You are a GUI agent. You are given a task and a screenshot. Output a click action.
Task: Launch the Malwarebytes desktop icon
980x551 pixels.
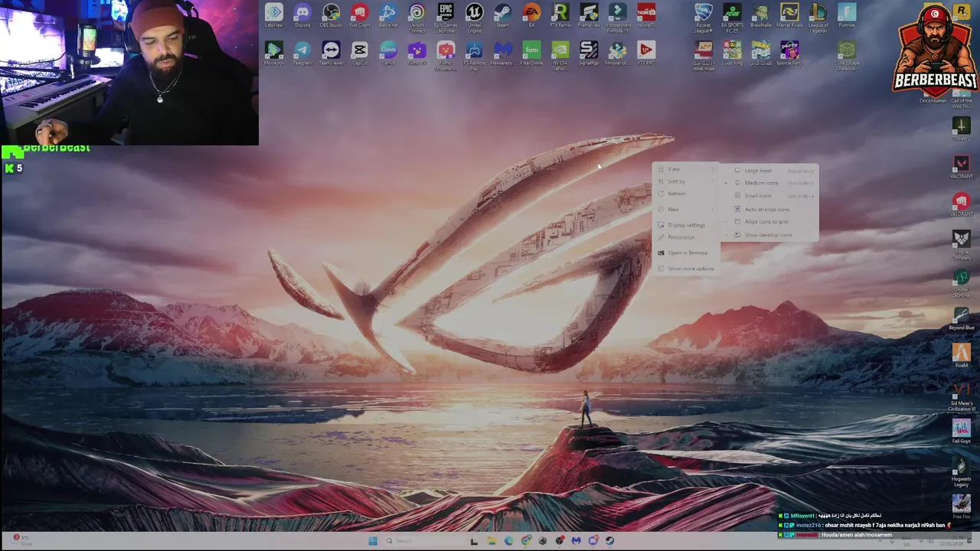coord(502,53)
